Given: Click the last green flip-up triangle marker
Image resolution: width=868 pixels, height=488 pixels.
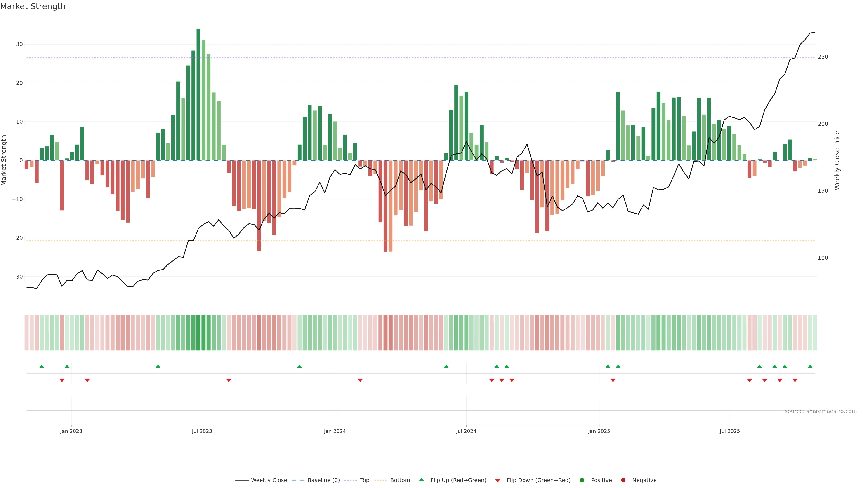Looking at the screenshot, I should tap(810, 366).
